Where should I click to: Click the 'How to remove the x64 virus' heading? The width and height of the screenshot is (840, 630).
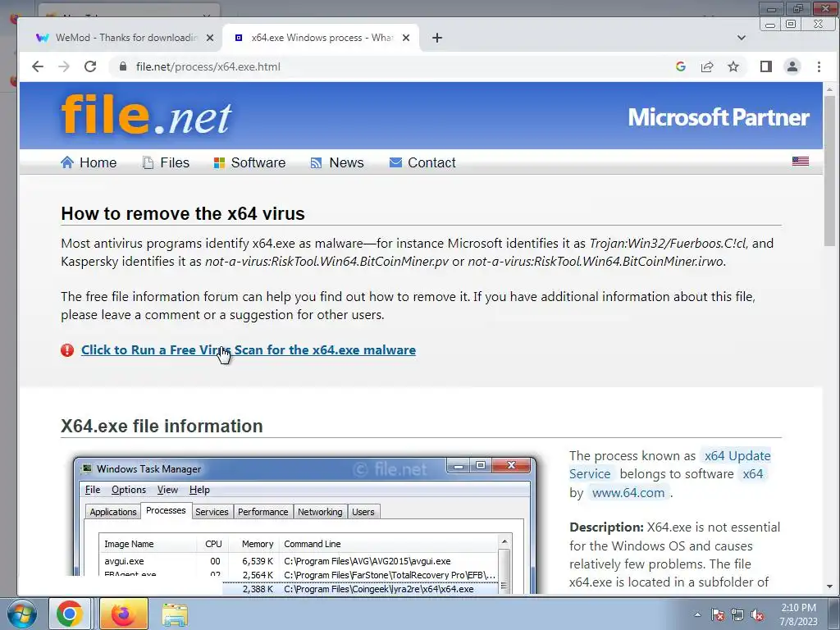(183, 213)
